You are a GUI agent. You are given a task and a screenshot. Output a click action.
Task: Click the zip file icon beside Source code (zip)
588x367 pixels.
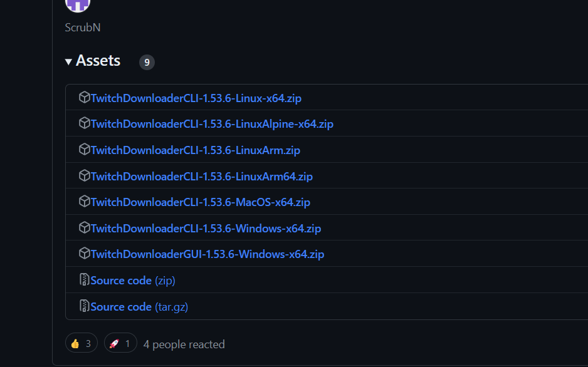(x=84, y=280)
